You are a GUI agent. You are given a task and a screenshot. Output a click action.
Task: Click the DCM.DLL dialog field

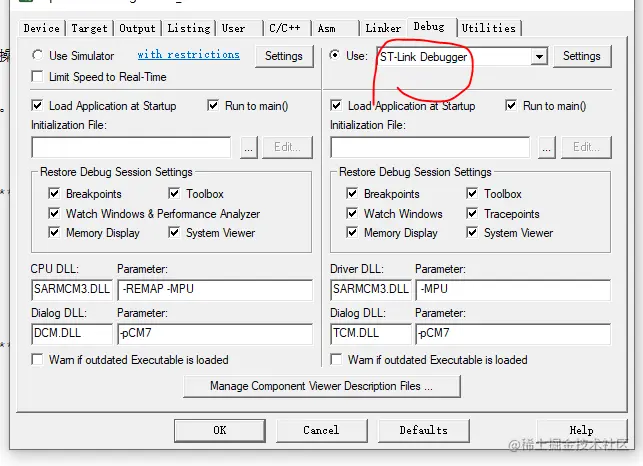(x=72, y=334)
